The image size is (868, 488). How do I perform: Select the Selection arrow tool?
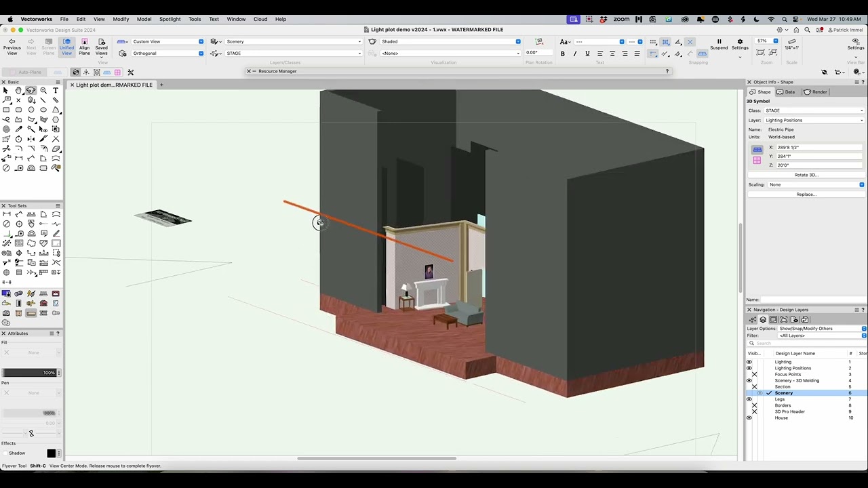point(5,90)
